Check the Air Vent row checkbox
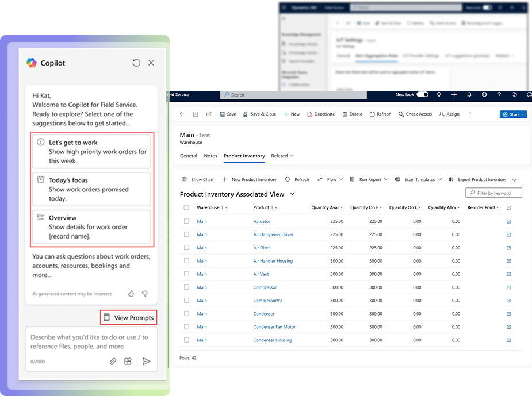 coord(186,274)
